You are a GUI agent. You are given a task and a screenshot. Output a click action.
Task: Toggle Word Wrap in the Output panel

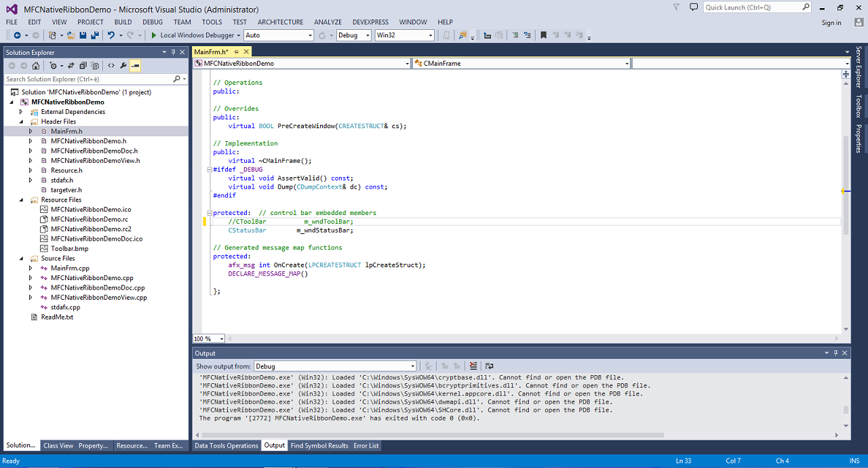[489, 366]
